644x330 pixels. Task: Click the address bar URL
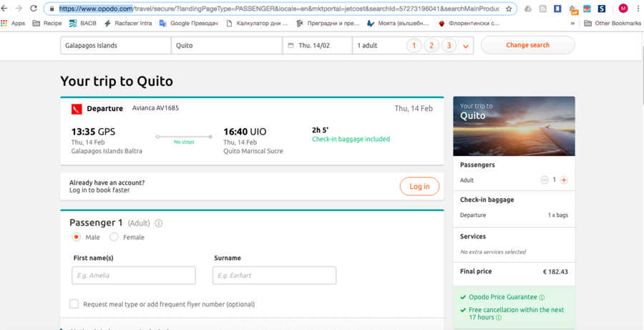pos(279,9)
